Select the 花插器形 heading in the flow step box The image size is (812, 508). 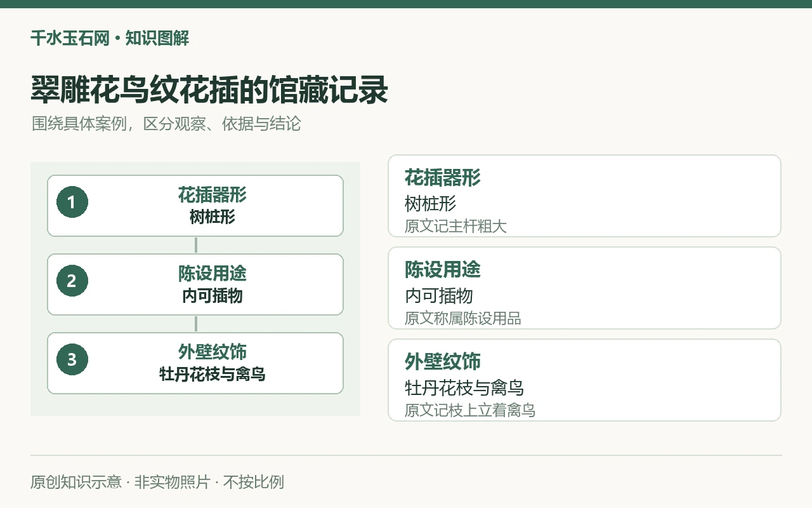pos(212,195)
